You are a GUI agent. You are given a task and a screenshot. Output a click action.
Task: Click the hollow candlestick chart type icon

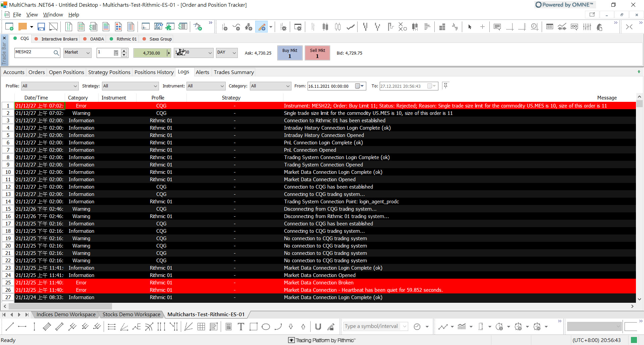point(338,27)
